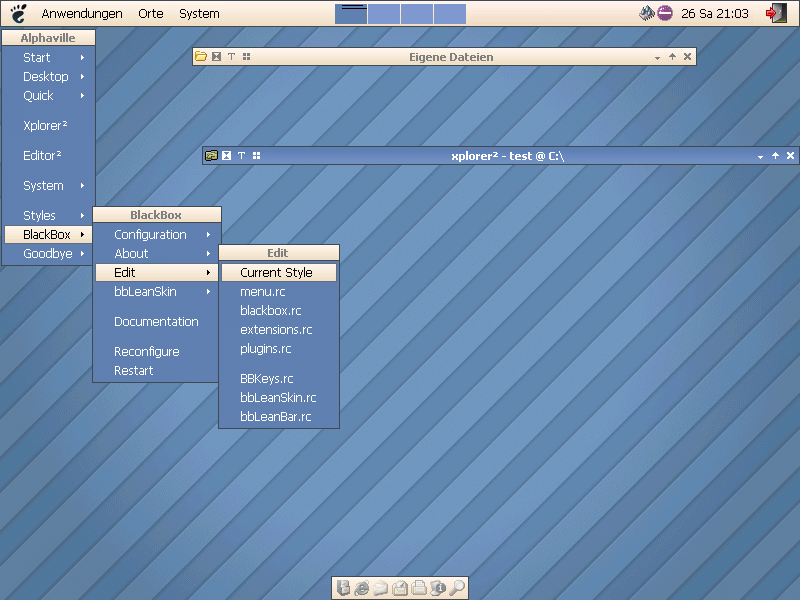Click the compose mail icon in dock
Viewport: 800px width, 600px height.
point(400,588)
